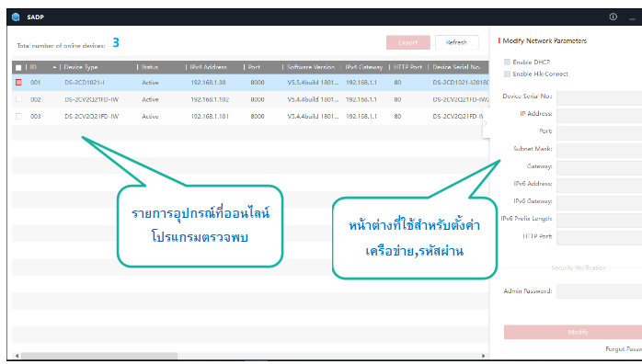
Task: Select device type DS-2CD1021-I
Action: click(85, 82)
